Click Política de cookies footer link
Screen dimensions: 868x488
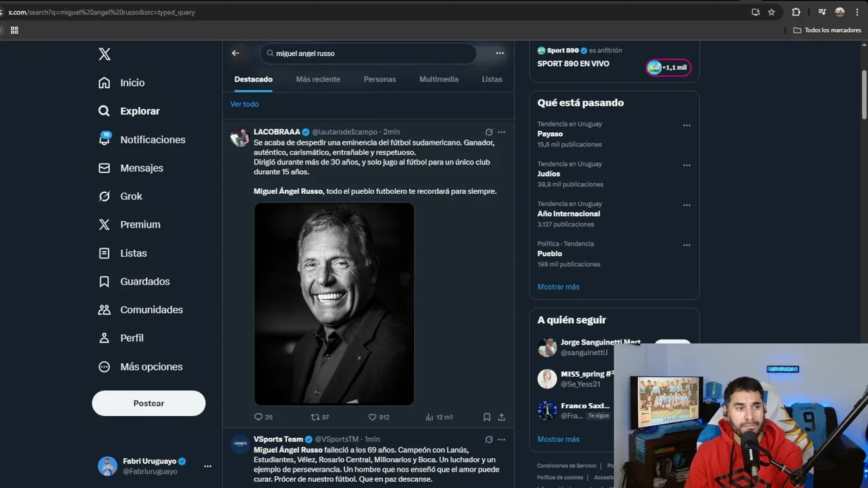pyautogui.click(x=560, y=477)
